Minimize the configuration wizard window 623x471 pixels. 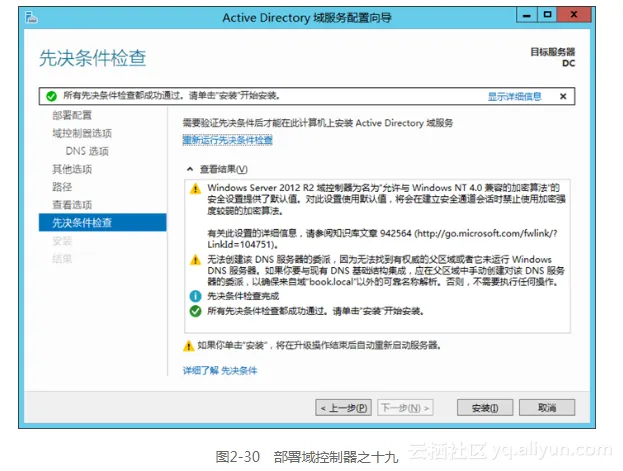click(527, 15)
